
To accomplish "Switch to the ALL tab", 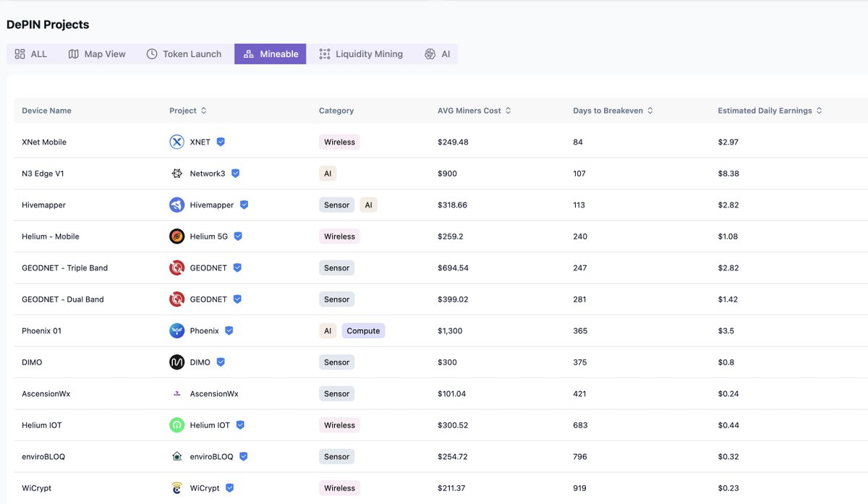I will pos(31,54).
